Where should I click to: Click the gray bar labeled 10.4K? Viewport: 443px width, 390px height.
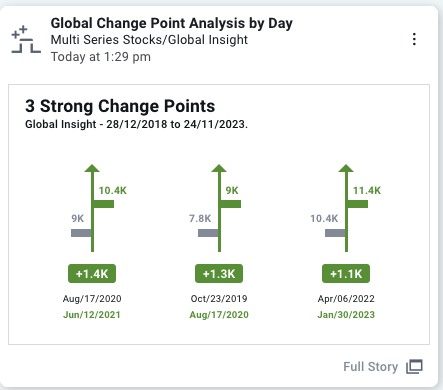pos(335,233)
